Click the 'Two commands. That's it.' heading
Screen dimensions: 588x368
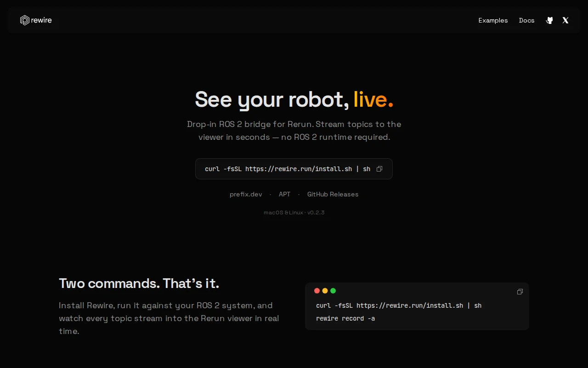point(139,283)
